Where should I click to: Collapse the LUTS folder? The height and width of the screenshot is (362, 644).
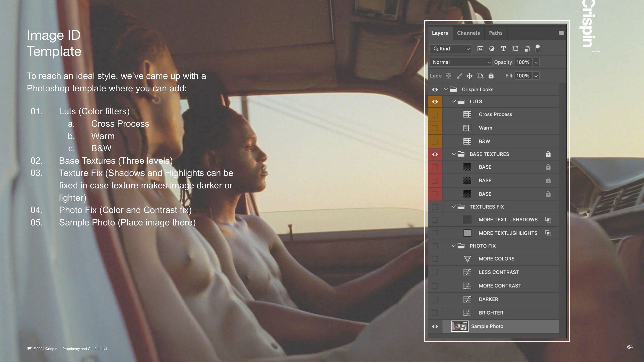click(x=454, y=101)
